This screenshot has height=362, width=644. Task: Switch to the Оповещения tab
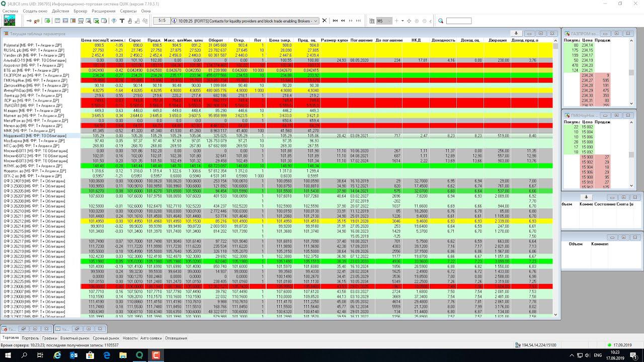pyautogui.click(x=176, y=338)
